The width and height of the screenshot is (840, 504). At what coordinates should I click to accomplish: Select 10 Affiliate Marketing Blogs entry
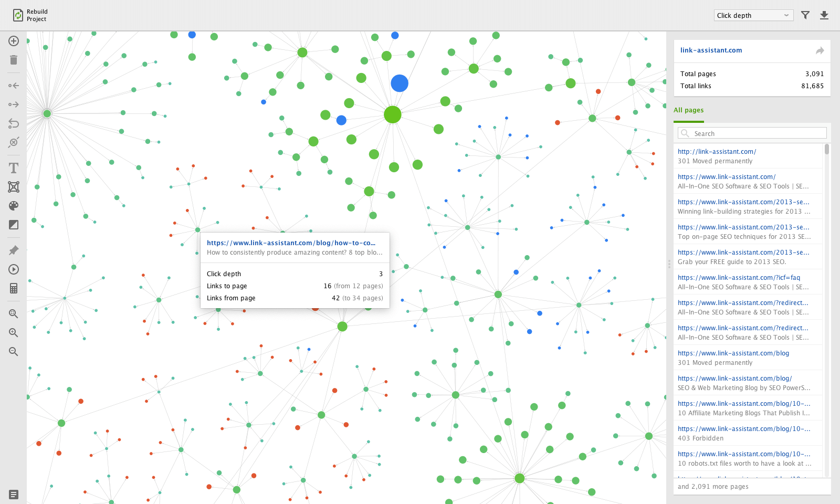pos(748,408)
